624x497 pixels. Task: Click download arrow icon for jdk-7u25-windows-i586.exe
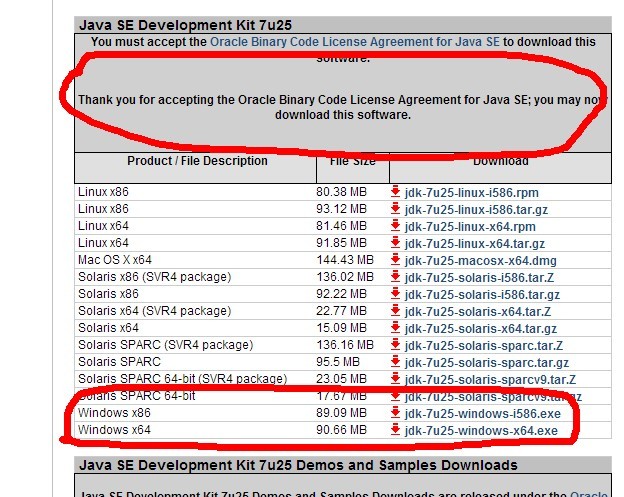pos(395,413)
